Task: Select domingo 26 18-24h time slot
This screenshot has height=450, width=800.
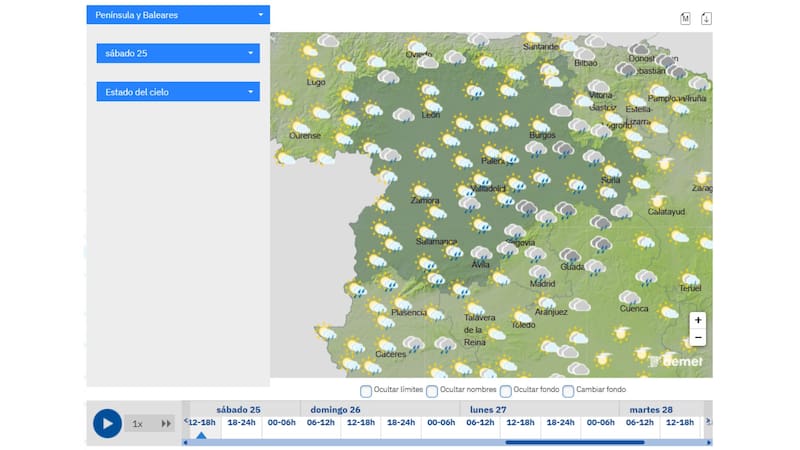Action: tap(401, 422)
